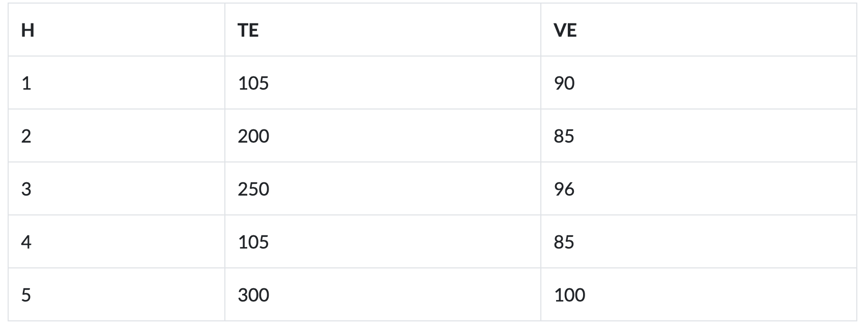Select the H cell containing 1
This screenshot has width=868, height=328.
pyautogui.click(x=26, y=83)
